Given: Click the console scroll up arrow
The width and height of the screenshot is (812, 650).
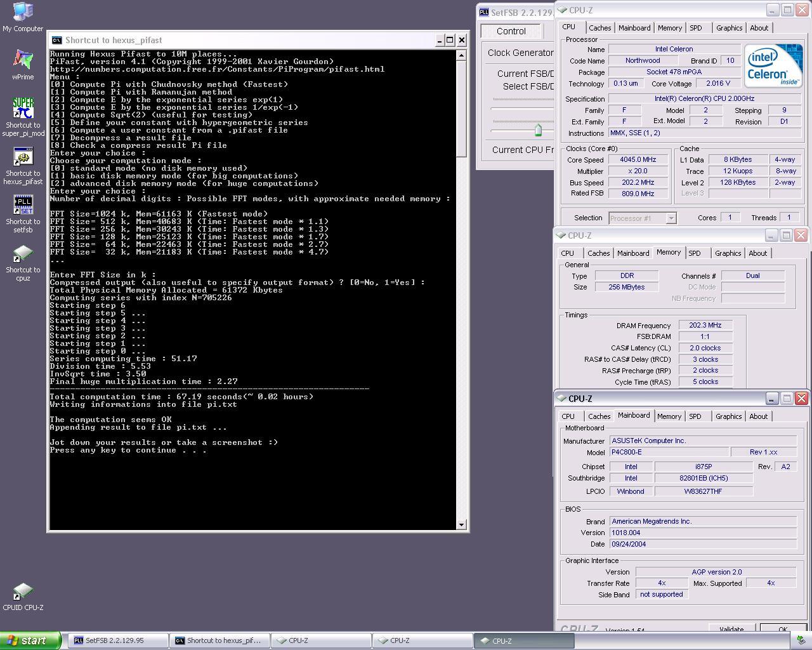Looking at the screenshot, I should pyautogui.click(x=462, y=55).
